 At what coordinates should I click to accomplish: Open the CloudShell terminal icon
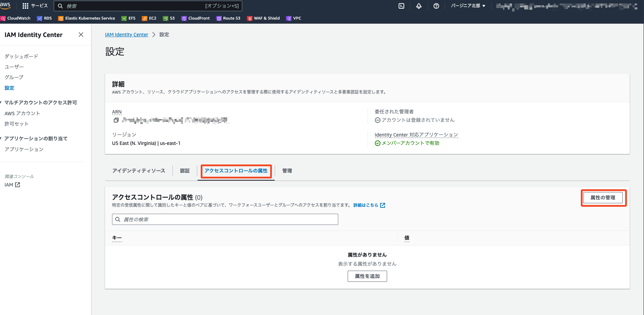click(401, 6)
